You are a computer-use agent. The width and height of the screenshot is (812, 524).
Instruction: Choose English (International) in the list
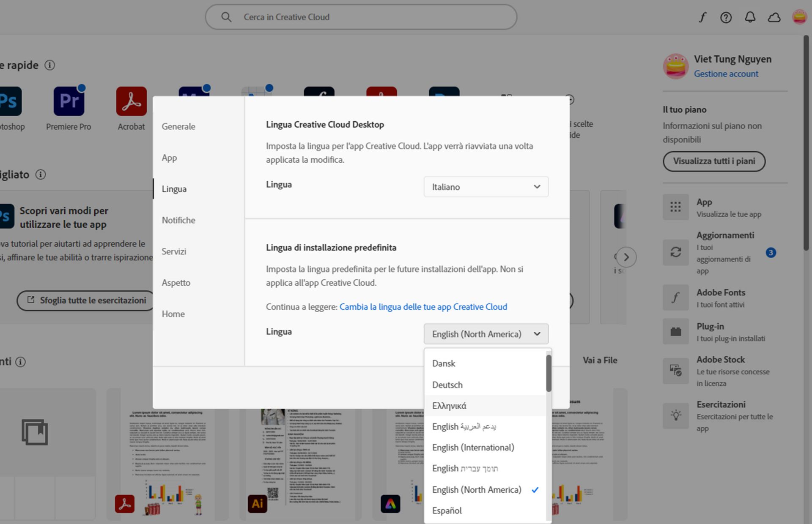coord(473,448)
